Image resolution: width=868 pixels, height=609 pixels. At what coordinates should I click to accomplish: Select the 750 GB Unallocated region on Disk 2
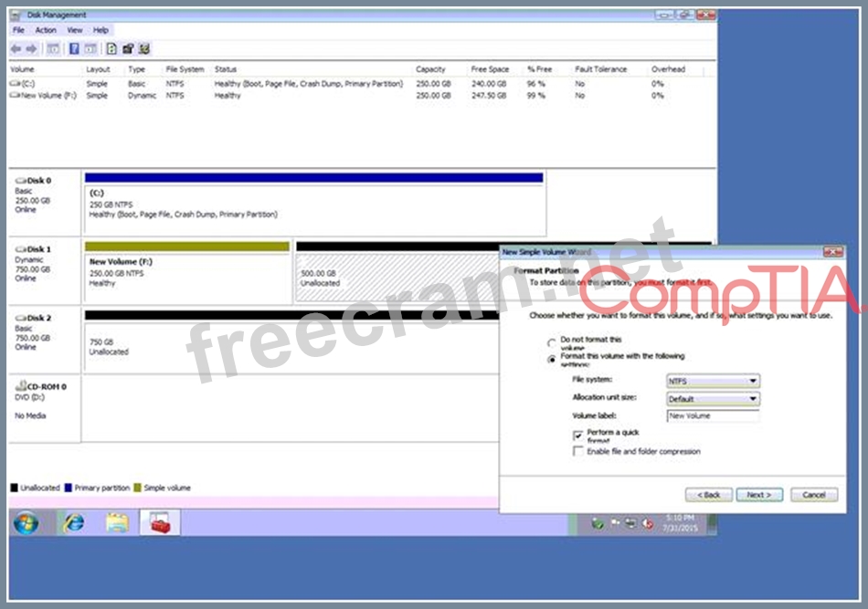[x=291, y=341]
